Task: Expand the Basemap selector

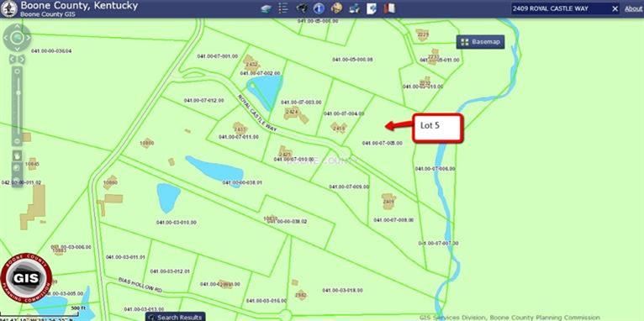Action: click(x=480, y=42)
